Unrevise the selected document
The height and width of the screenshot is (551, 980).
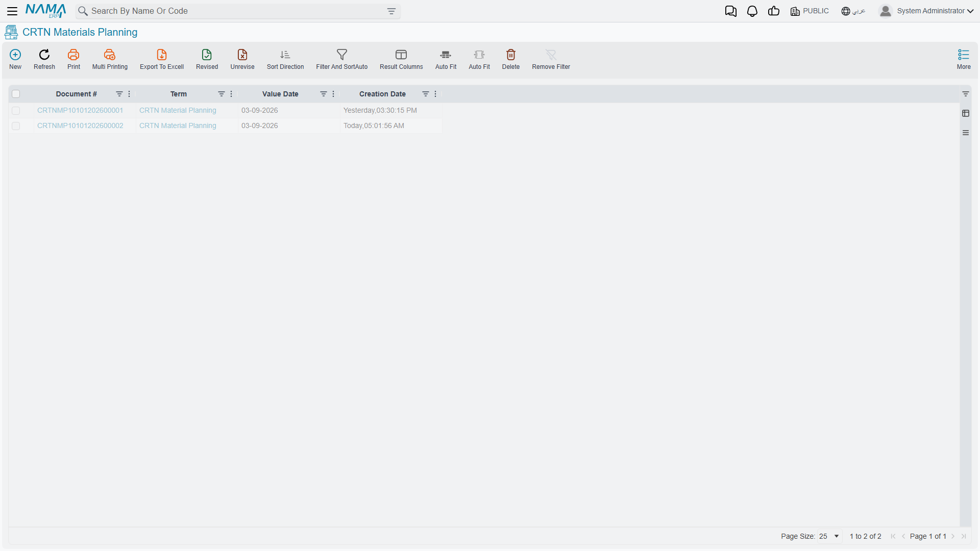click(x=242, y=59)
